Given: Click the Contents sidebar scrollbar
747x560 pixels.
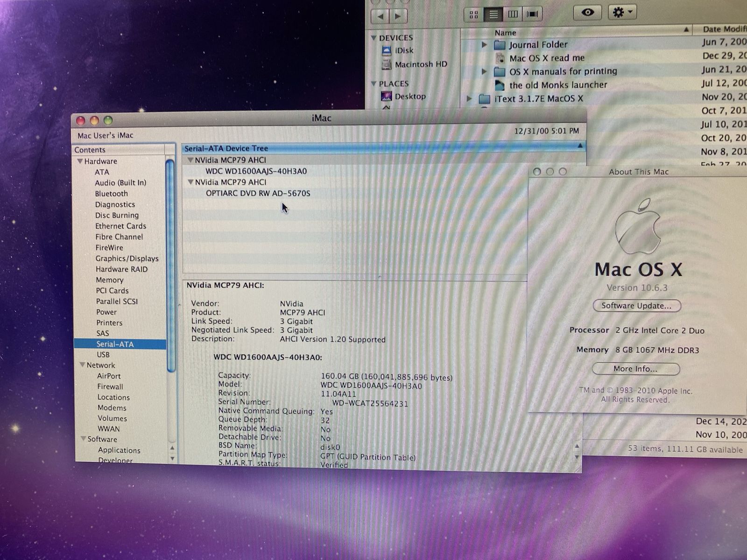Looking at the screenshot, I should [x=170, y=266].
